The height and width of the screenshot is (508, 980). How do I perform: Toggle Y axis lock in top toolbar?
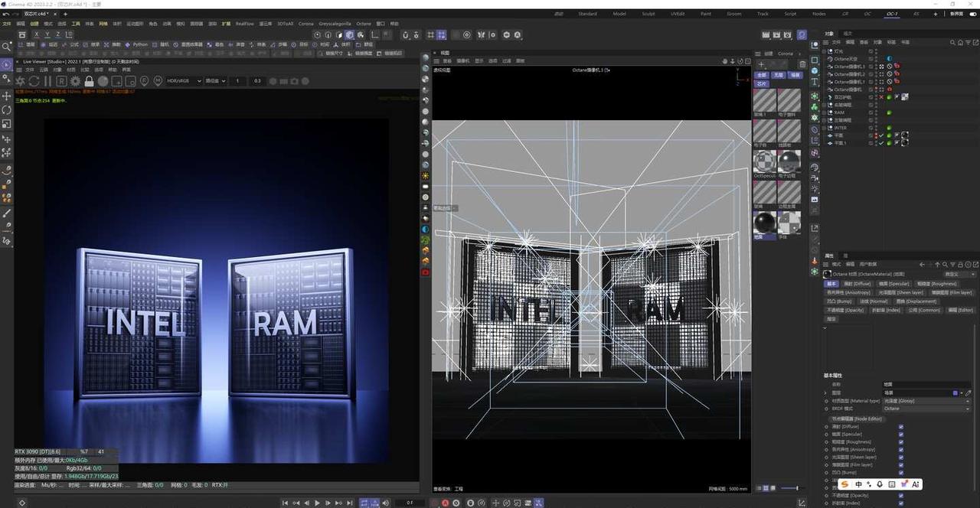[47, 34]
